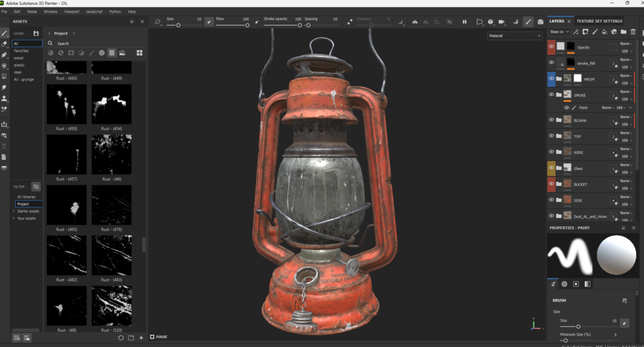Open the File menu
The width and height of the screenshot is (644, 347).
pos(4,11)
